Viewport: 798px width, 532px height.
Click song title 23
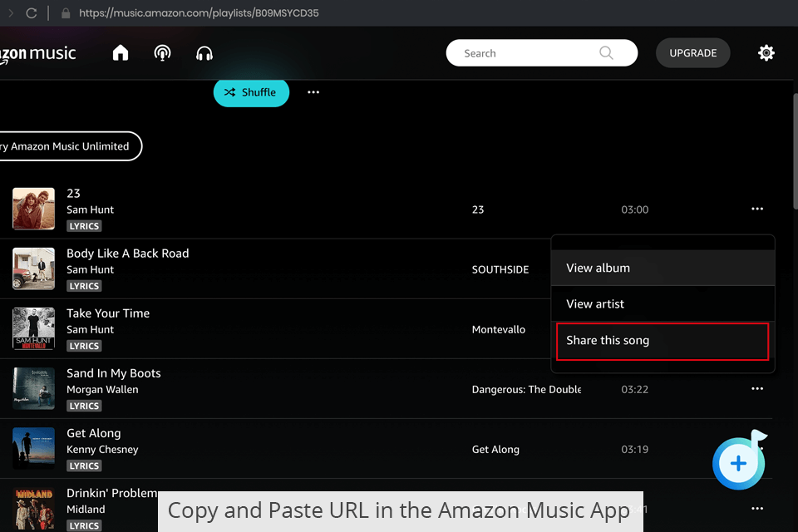click(x=73, y=194)
